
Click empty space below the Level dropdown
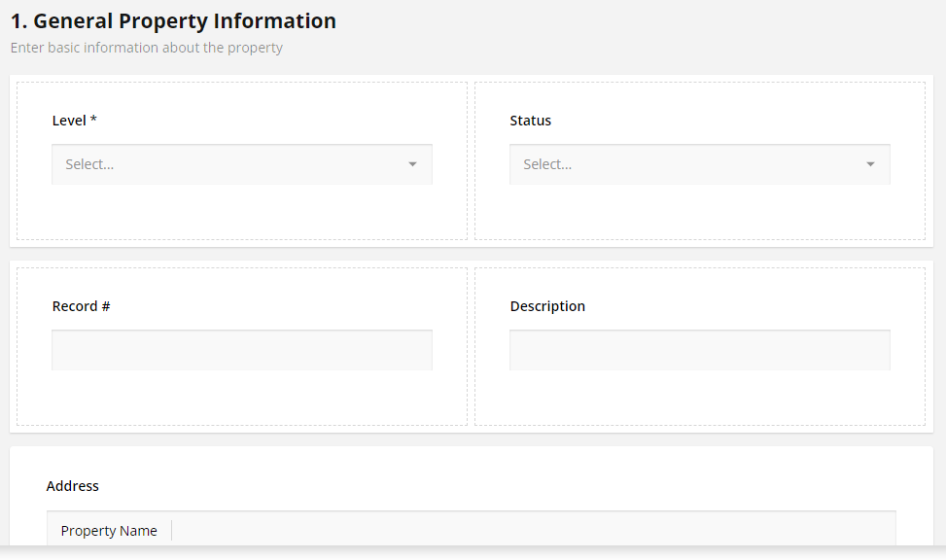pos(241,212)
